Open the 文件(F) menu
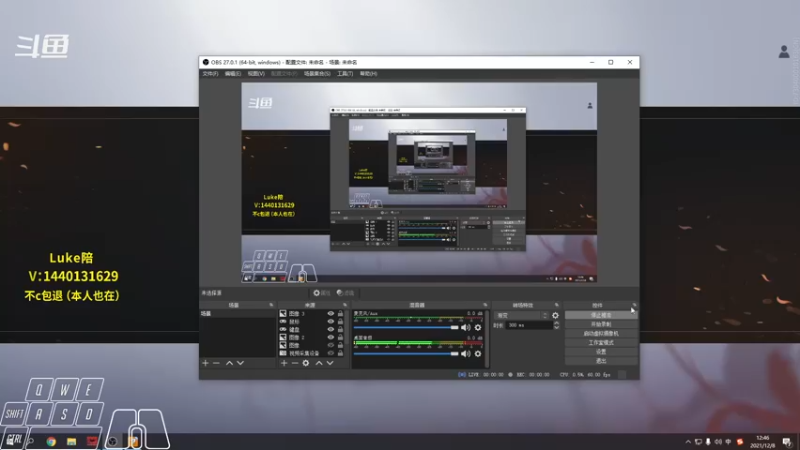Viewport: 800px width, 450px height. 210,74
